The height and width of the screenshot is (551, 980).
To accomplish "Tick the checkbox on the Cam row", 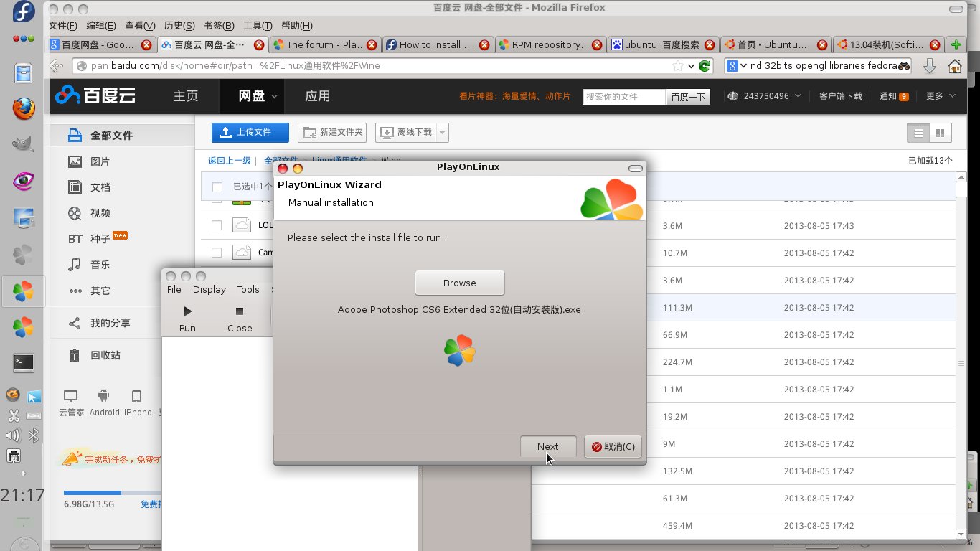I will (x=217, y=253).
